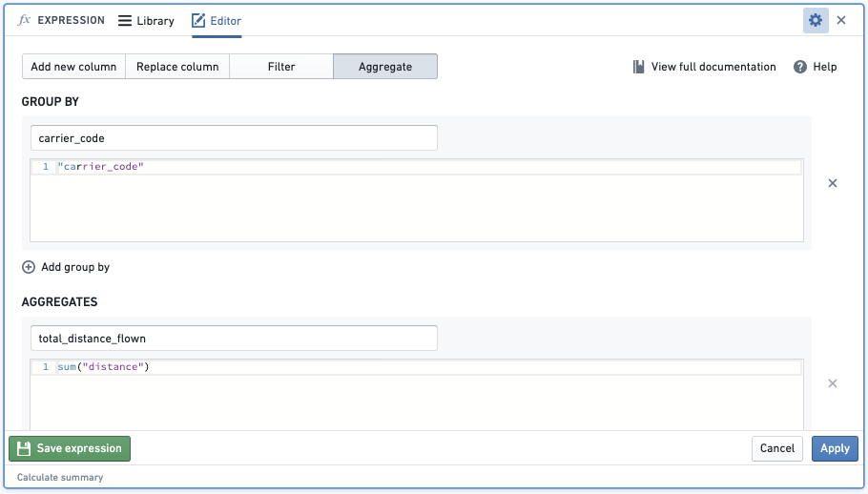Choose the Filter mode button

click(281, 67)
